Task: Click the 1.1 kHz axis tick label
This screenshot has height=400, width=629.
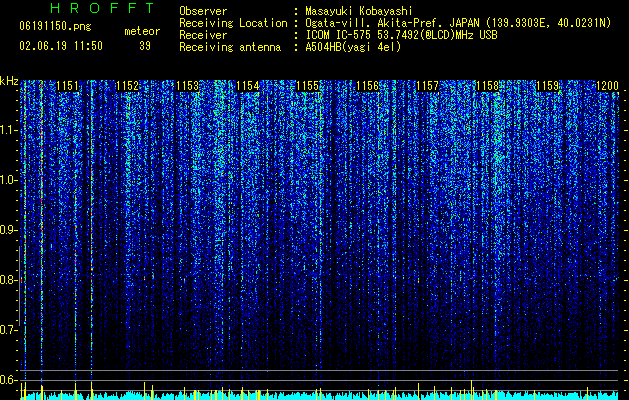Action: (x=9, y=130)
